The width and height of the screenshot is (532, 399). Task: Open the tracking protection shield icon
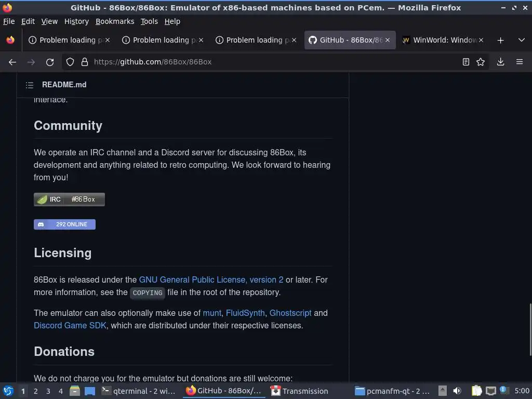click(x=70, y=62)
